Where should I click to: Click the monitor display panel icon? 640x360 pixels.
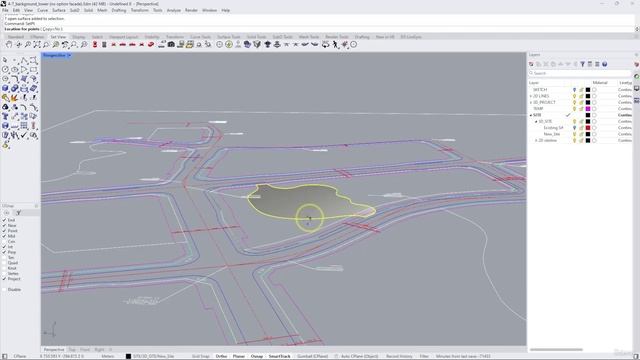[x=637, y=89]
